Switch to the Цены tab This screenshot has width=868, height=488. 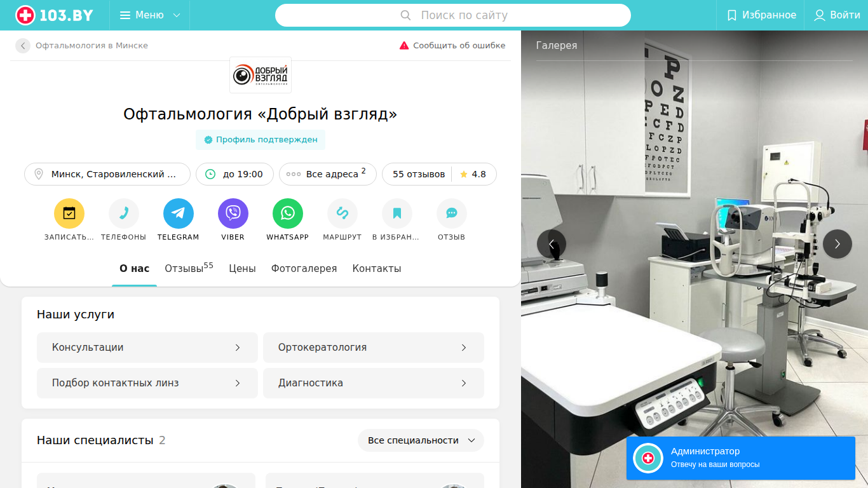(242, 269)
